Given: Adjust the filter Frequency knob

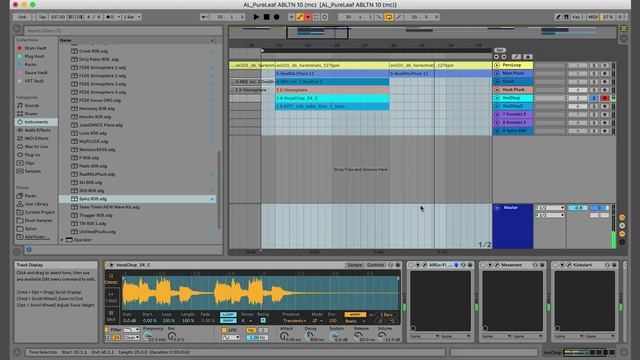Looking at the screenshot, I should pyautogui.click(x=147, y=336).
